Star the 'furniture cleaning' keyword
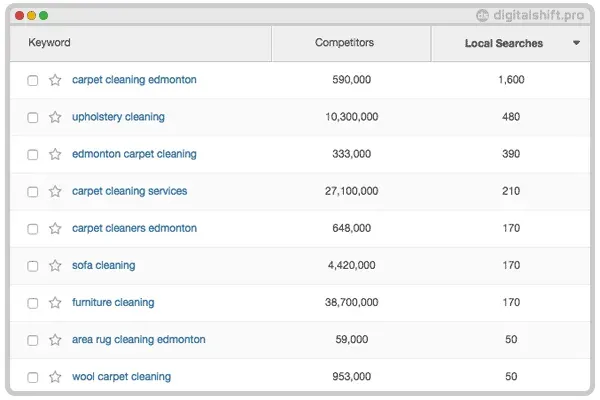The image size is (600, 400). (55, 302)
